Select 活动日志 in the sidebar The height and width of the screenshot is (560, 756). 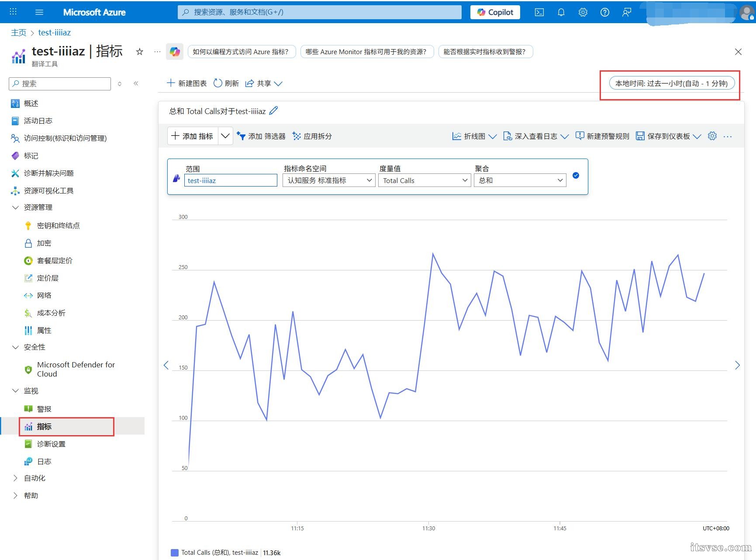point(38,121)
